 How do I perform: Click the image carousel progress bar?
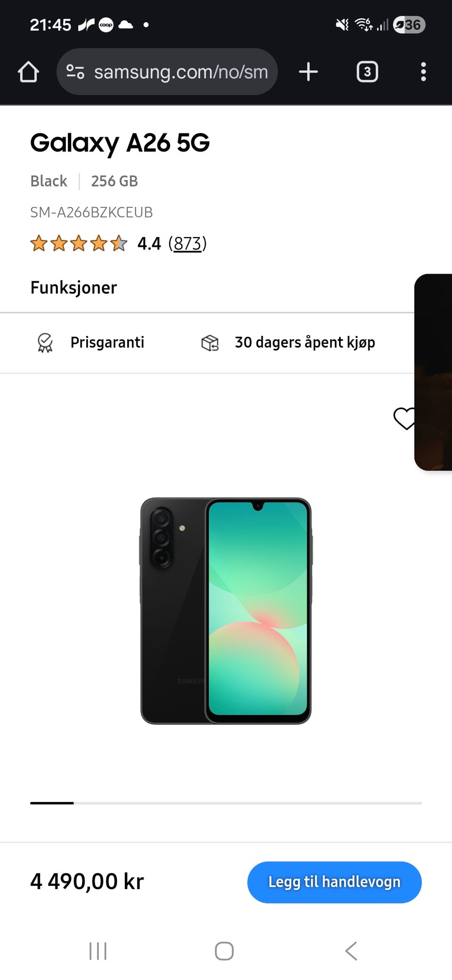coord(226,803)
